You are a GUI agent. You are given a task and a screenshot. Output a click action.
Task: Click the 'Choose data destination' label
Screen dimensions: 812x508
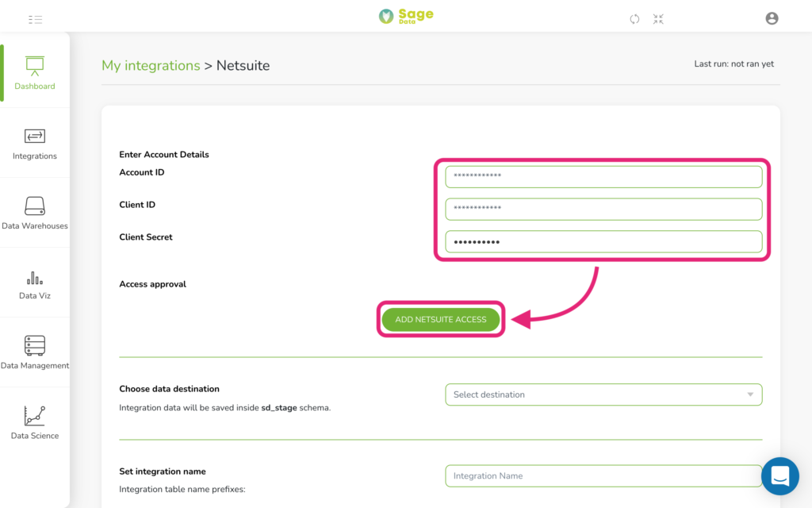tap(170, 389)
